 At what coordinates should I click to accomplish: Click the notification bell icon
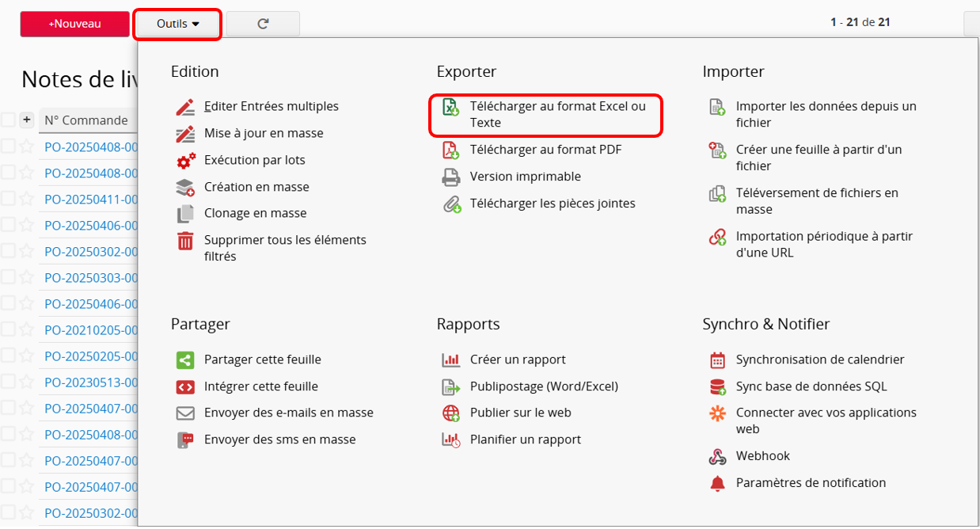tap(717, 483)
